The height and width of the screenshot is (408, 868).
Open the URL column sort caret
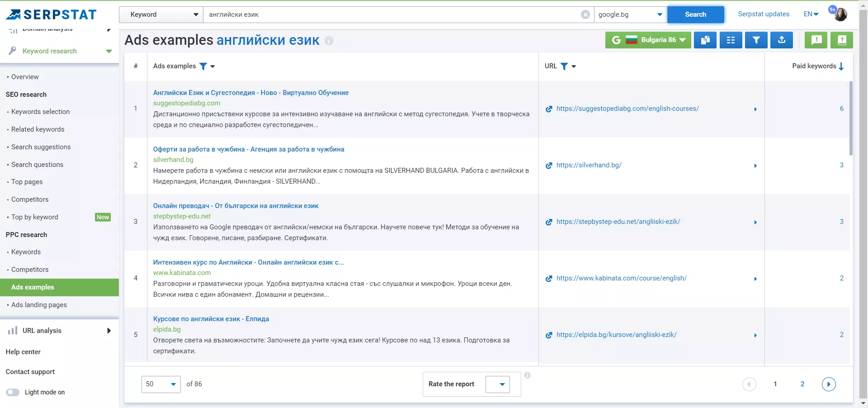(x=574, y=66)
